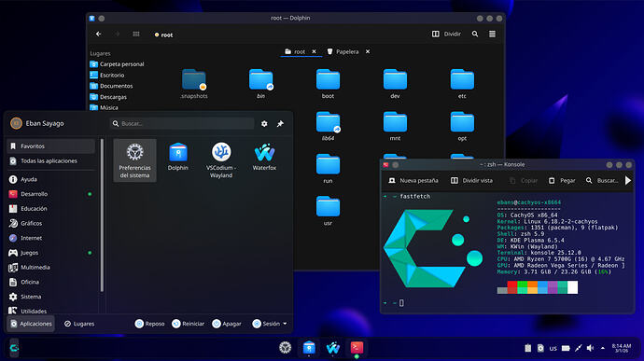
Task: Click Eban Sayago user avatar
Action: [x=16, y=123]
